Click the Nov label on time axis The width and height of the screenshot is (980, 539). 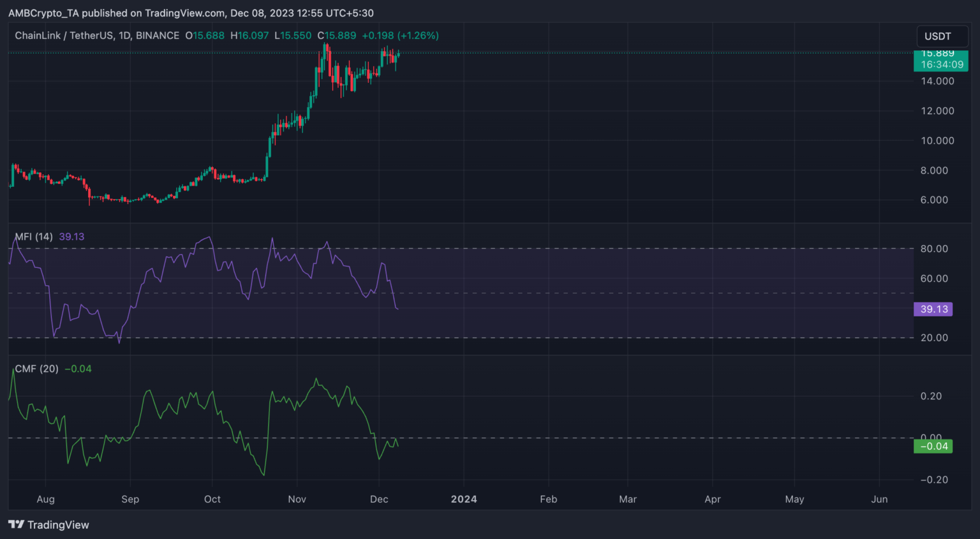click(297, 499)
